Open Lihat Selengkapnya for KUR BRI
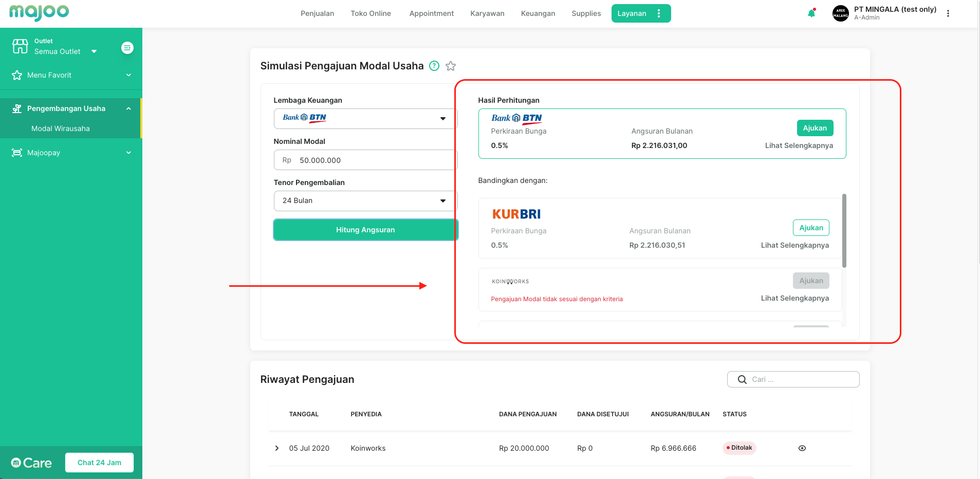980x479 pixels. (795, 245)
